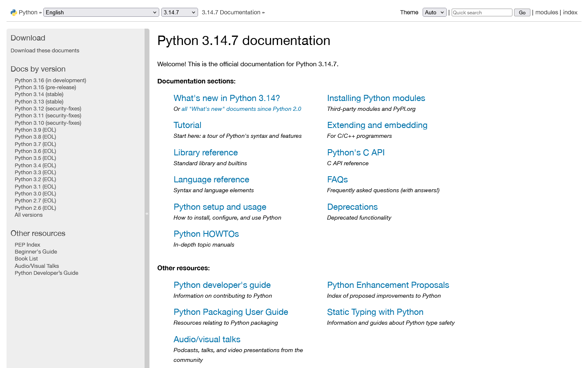Open Python Enhancement Proposals link
The image size is (588, 368).
[388, 285]
